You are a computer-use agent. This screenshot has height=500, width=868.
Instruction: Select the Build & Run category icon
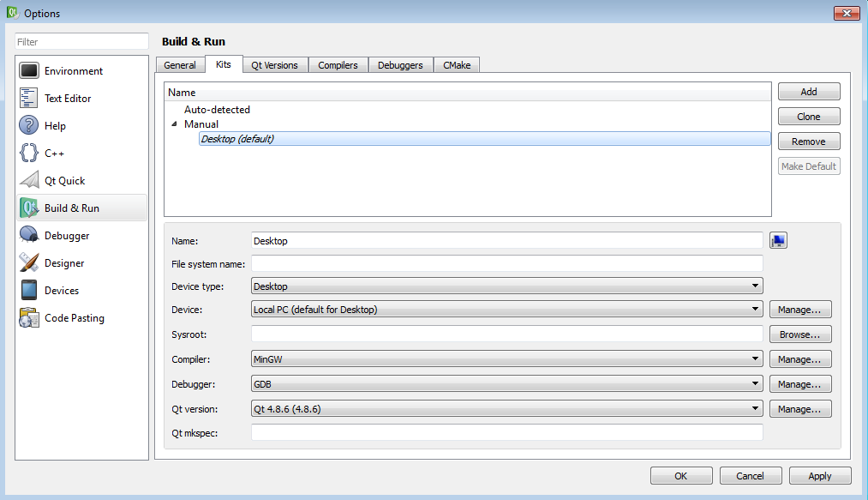[x=29, y=208]
